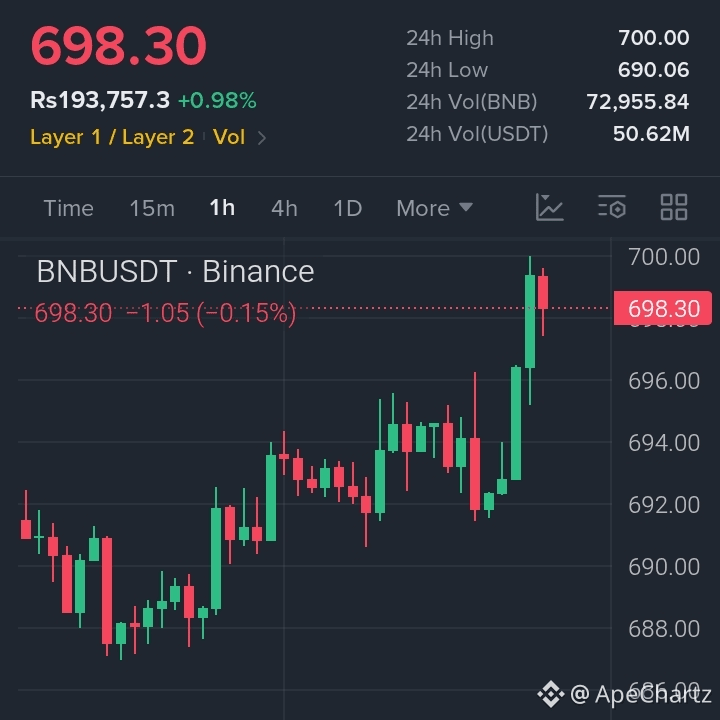Click the 696.00 price axis label

(x=664, y=381)
